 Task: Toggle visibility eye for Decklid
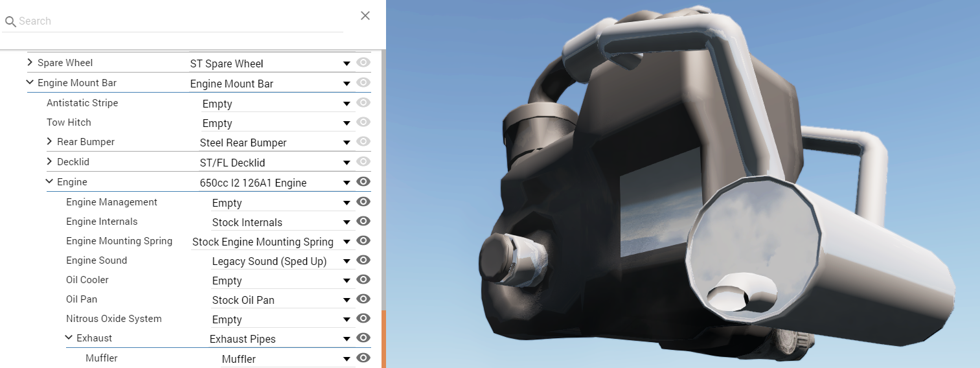(363, 161)
